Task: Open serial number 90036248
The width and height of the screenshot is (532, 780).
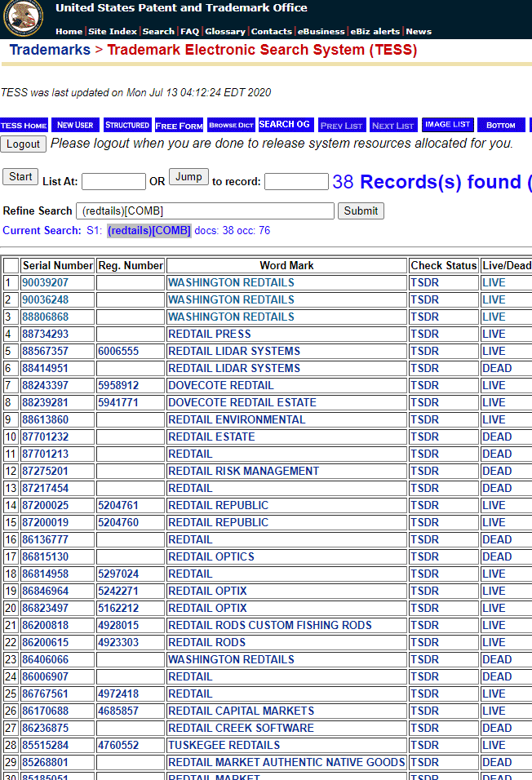Action: [46, 300]
